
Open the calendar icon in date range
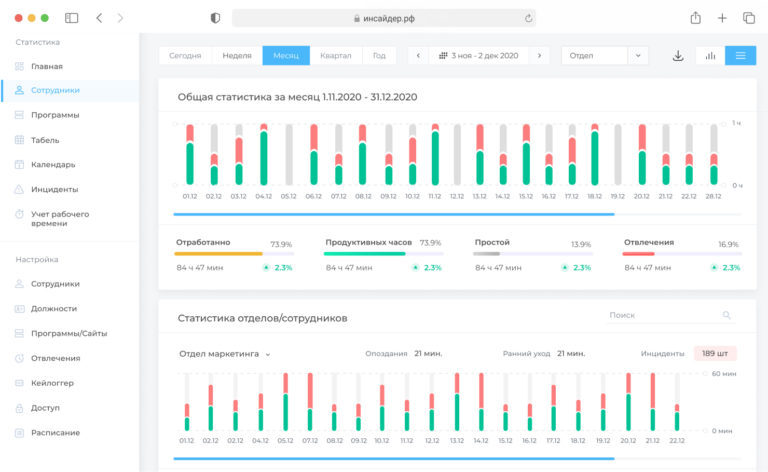click(x=443, y=56)
